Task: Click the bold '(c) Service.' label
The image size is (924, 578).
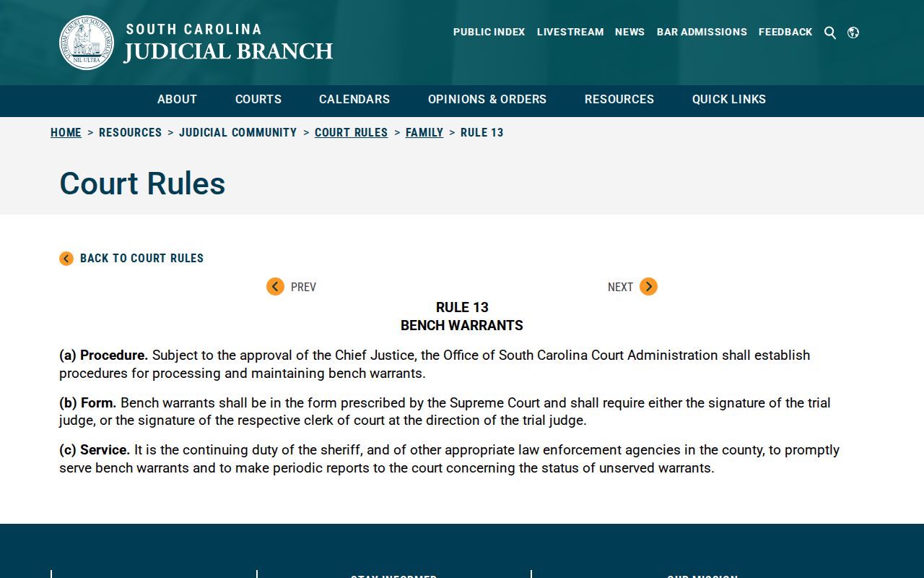Action: [95, 450]
